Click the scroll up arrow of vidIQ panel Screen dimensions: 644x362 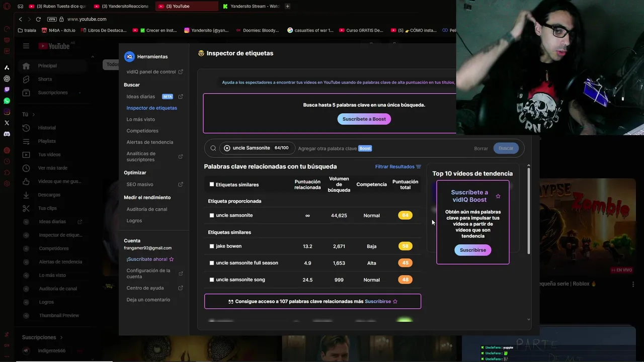click(528, 165)
